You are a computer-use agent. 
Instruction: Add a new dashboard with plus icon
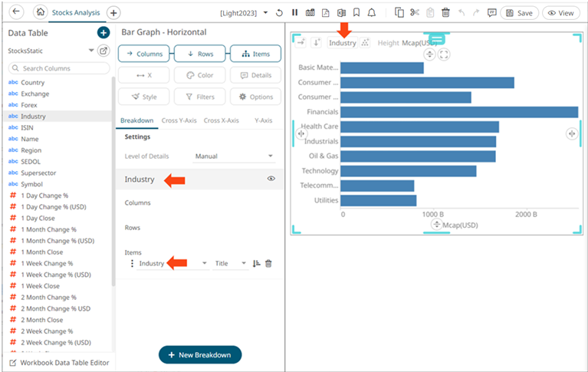113,12
